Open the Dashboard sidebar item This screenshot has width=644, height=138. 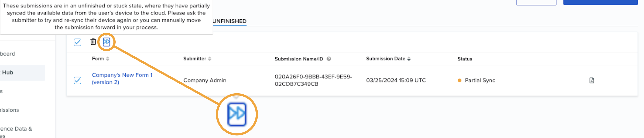[x=7, y=54]
